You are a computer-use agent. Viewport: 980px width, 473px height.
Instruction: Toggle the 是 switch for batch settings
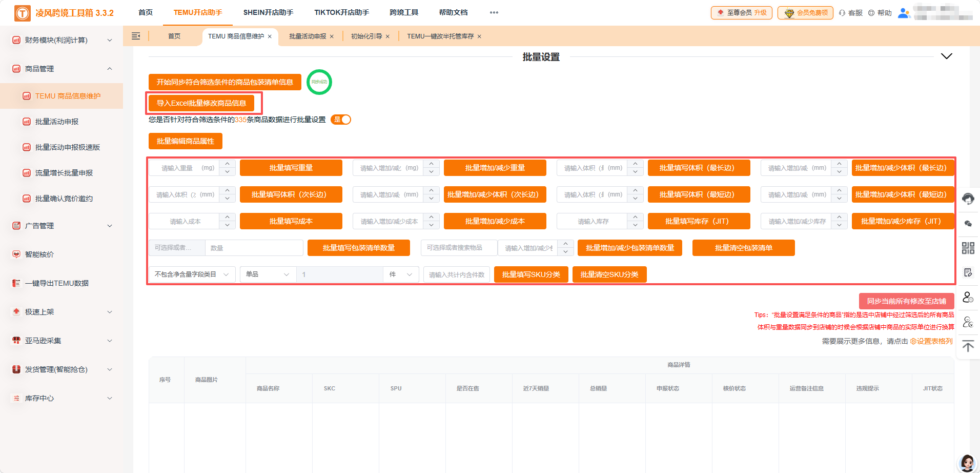pyautogui.click(x=340, y=120)
